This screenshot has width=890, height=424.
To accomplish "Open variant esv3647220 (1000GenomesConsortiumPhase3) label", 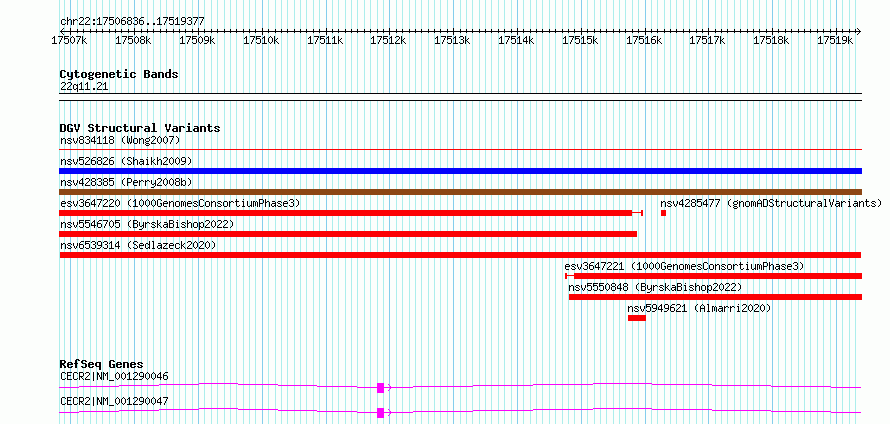I will (x=180, y=203).
